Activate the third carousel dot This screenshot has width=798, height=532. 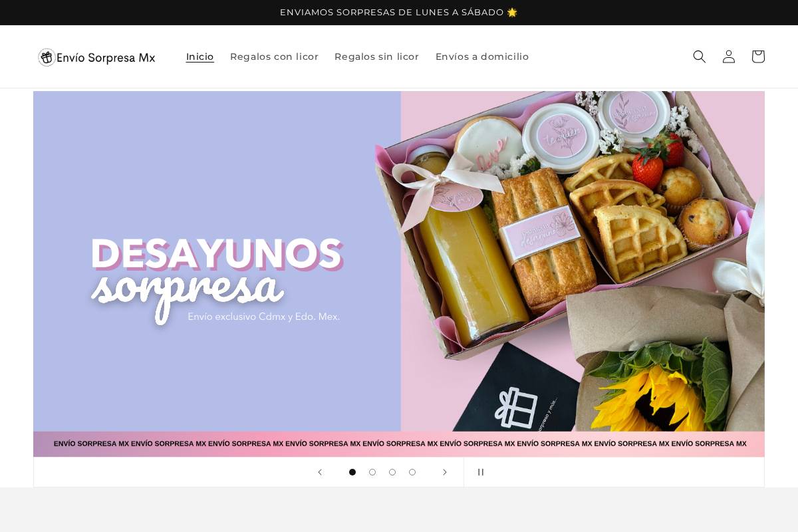coord(392,472)
